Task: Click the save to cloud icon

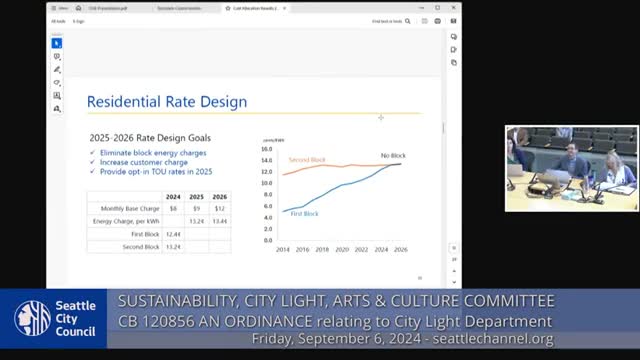Action: [424, 21]
